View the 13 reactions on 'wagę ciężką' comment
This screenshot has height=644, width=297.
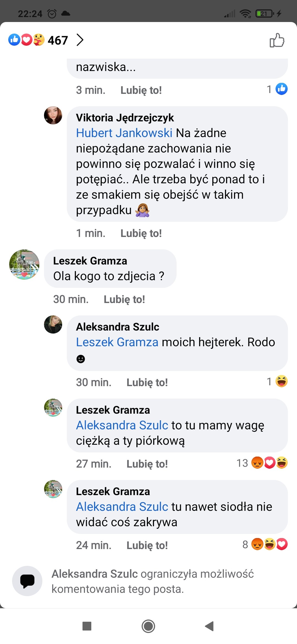click(262, 463)
